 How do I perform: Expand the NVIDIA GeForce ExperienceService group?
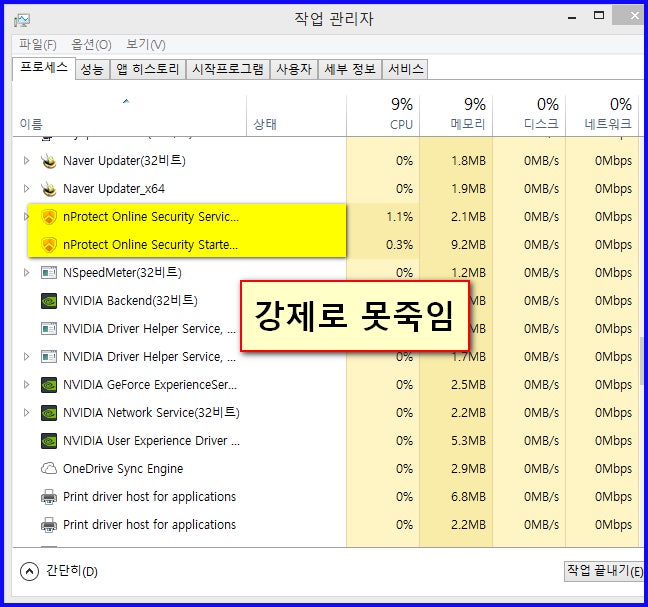pos(26,385)
